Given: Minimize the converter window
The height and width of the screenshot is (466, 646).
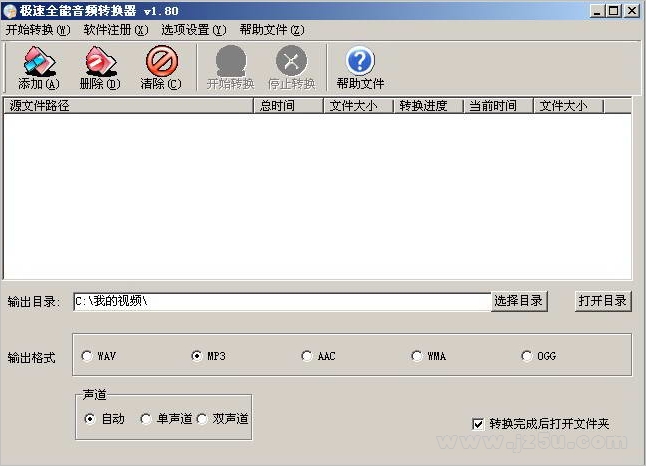Looking at the screenshot, I should tap(597, 11).
